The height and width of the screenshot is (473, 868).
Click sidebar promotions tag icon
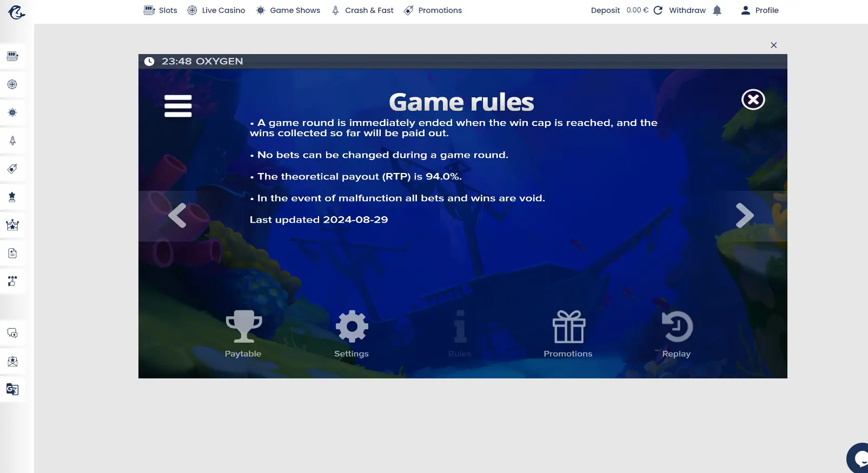pyautogui.click(x=12, y=169)
